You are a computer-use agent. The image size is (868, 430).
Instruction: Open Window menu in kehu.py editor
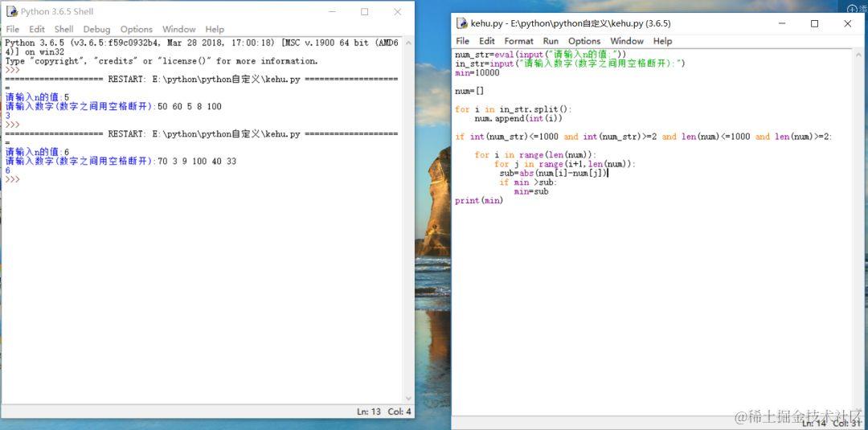click(x=627, y=41)
